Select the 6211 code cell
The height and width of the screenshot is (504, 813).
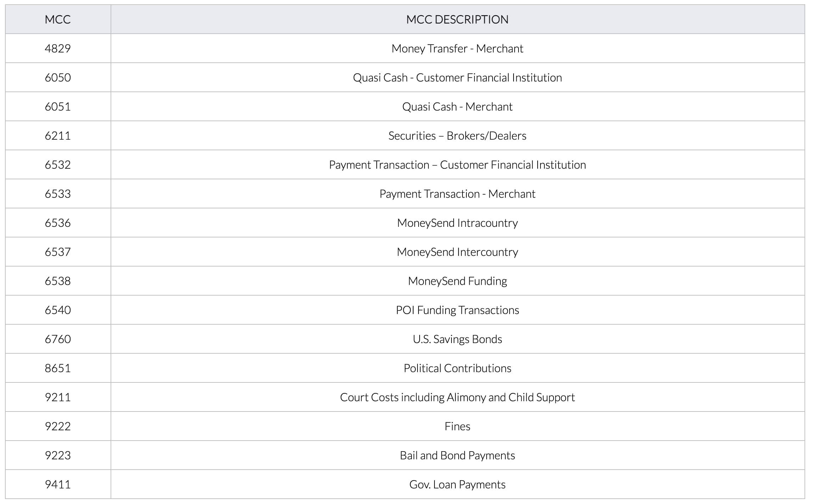(58, 136)
